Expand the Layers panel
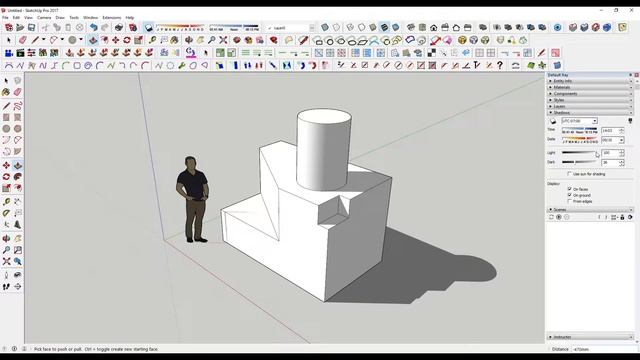 [x=590, y=107]
